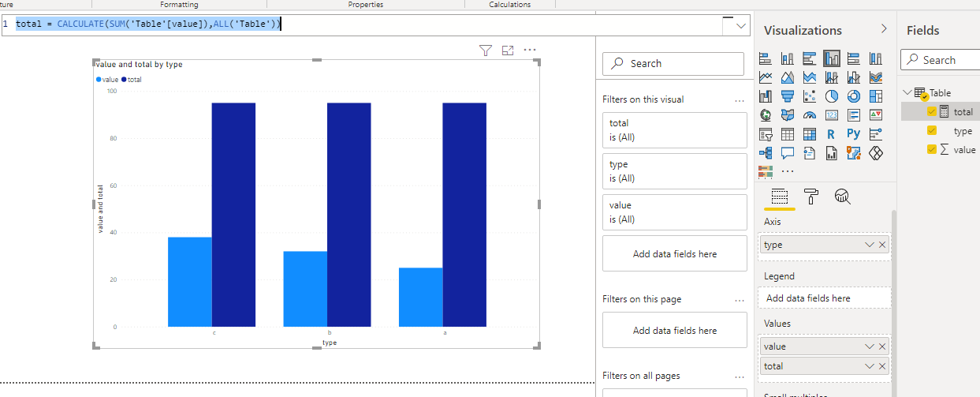980x397 pixels.
Task: Select the Line chart visual
Action: (766, 77)
